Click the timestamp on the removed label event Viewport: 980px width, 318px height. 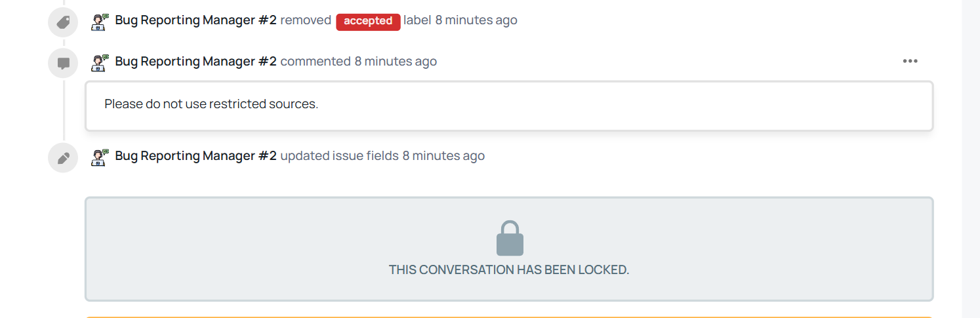pos(476,20)
